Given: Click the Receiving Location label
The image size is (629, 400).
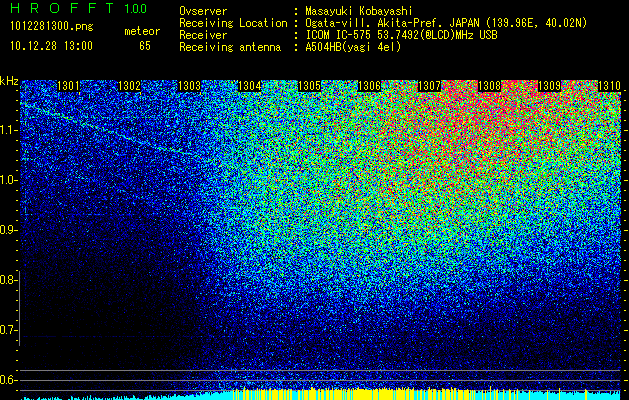Looking at the screenshot, I should pos(233,23).
